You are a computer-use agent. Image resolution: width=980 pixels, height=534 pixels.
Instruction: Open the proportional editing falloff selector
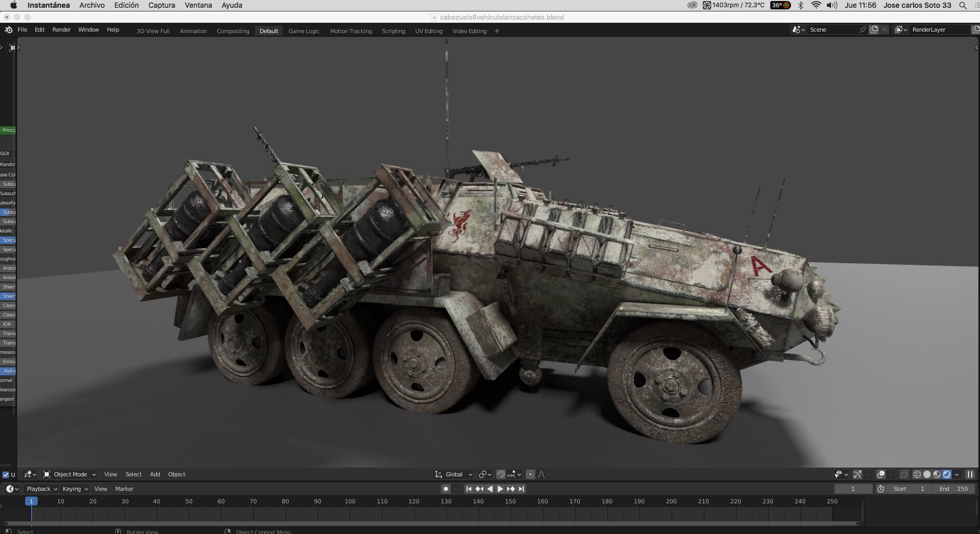tap(544, 474)
